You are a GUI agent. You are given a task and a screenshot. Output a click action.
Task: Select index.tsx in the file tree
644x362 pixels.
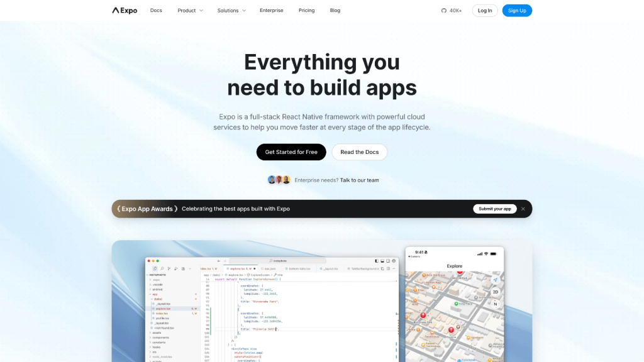(162, 314)
